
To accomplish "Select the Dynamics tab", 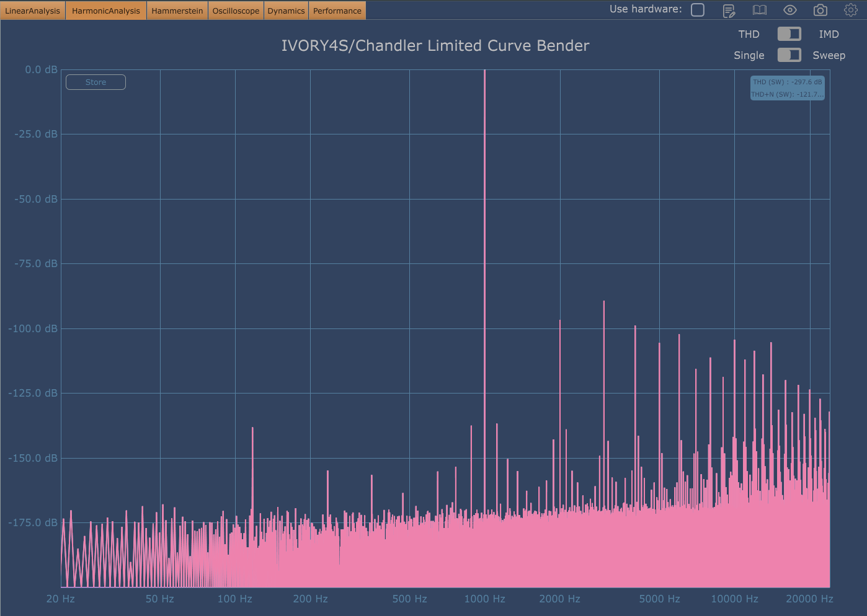I will 286,11.
